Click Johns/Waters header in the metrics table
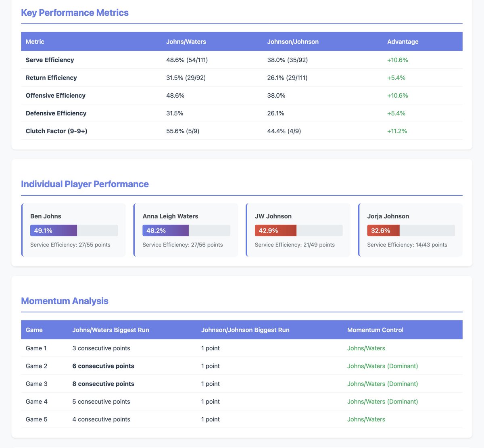The width and height of the screenshot is (484, 448). pos(186,42)
